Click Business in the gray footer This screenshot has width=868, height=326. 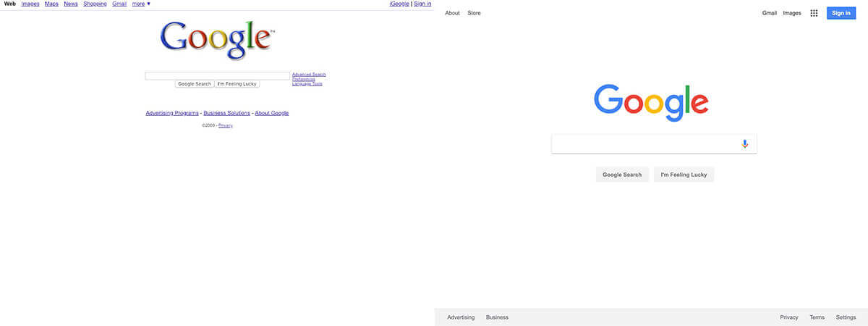point(497,317)
